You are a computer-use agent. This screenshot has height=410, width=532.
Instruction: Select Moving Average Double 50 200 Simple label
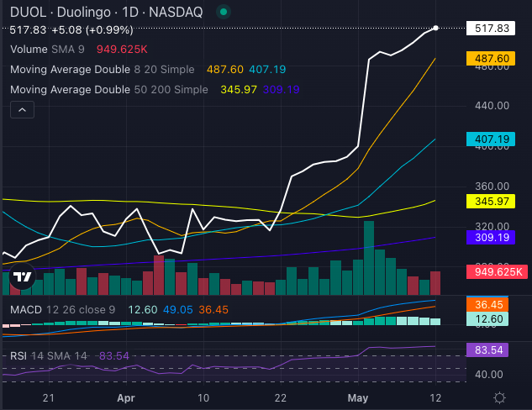tap(109, 90)
